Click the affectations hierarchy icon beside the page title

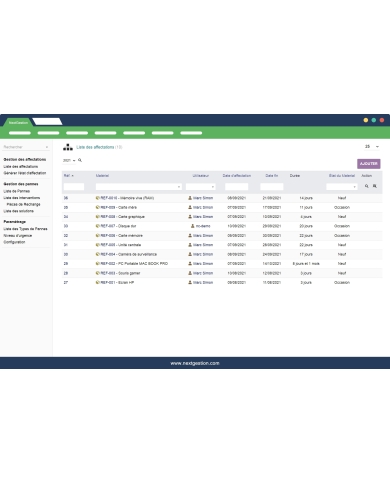[68, 147]
